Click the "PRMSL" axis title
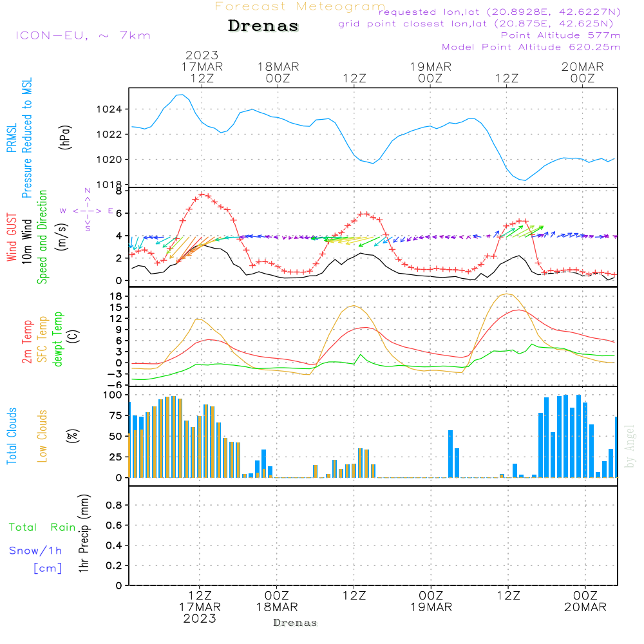This screenshot has width=644, height=644. pyautogui.click(x=12, y=138)
